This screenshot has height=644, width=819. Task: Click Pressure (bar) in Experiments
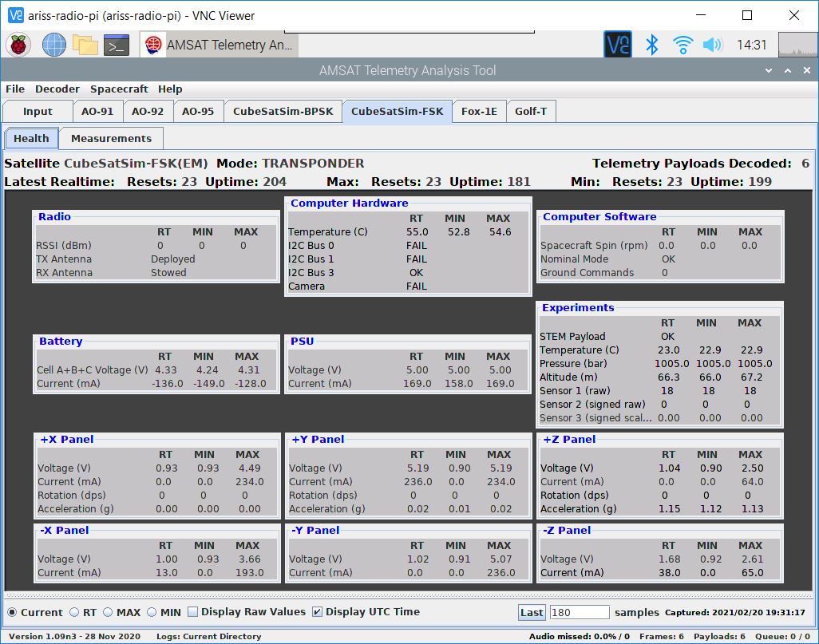point(573,364)
